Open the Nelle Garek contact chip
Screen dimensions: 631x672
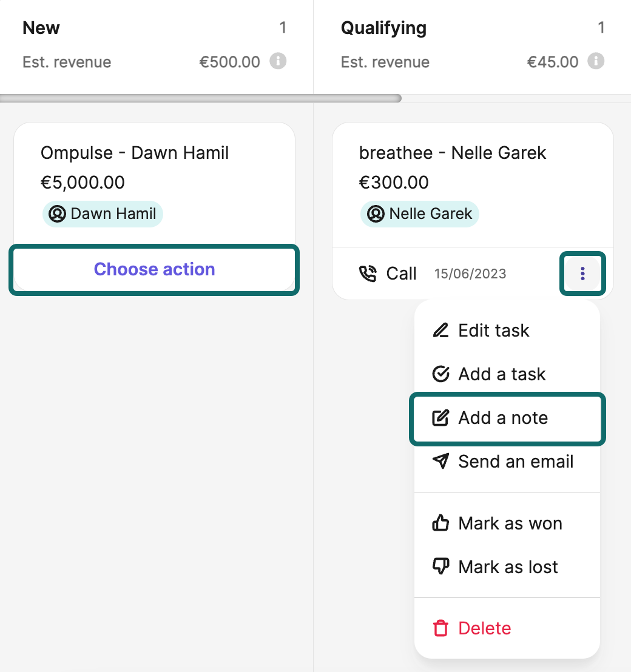[420, 214]
